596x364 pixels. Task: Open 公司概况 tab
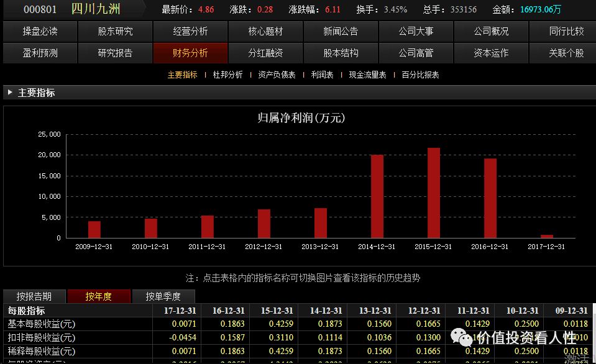pos(491,31)
